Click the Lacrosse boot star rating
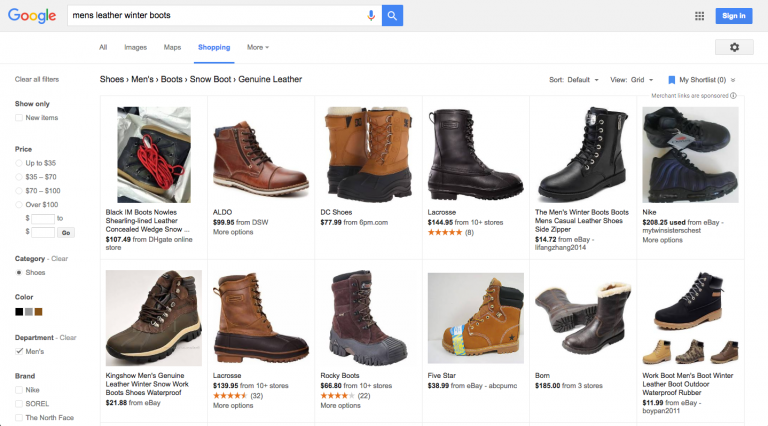 tap(444, 232)
